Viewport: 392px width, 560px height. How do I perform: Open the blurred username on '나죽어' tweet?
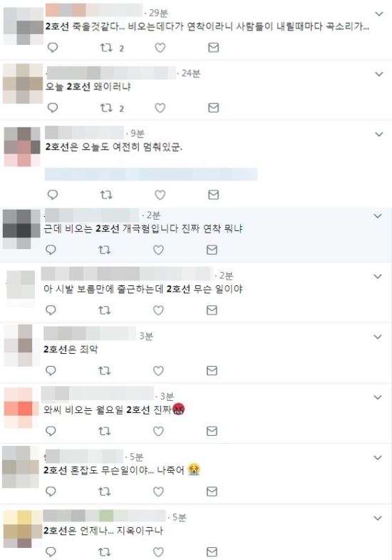pos(84,457)
